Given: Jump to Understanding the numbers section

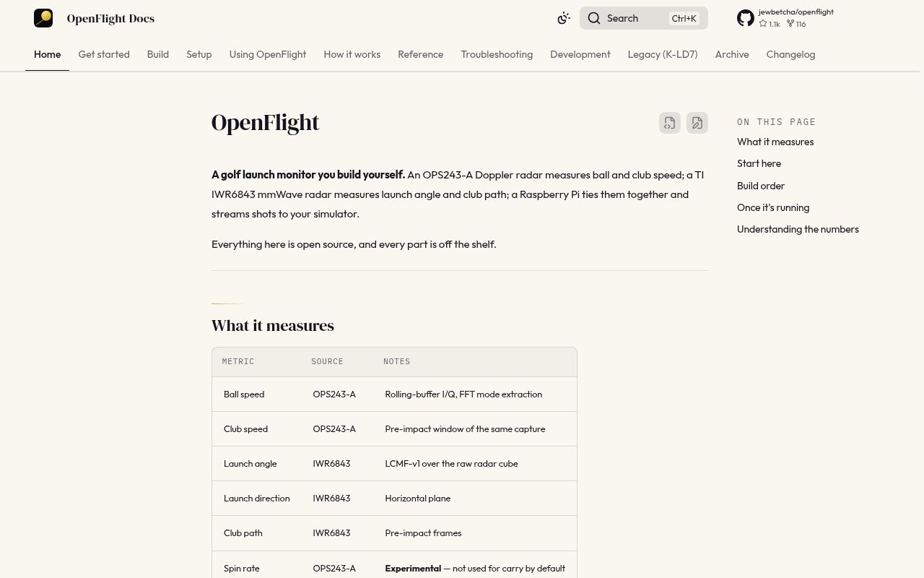Looking at the screenshot, I should pyautogui.click(x=798, y=229).
